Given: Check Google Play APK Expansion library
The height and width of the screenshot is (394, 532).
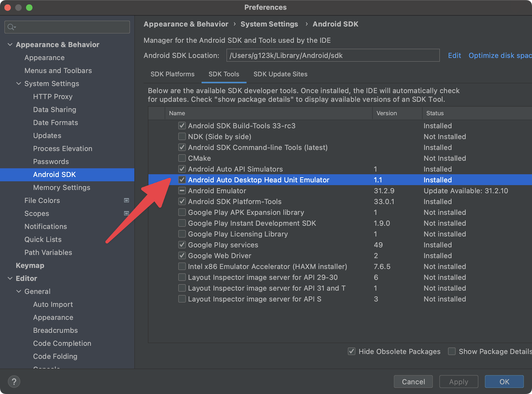Looking at the screenshot, I should point(182,212).
